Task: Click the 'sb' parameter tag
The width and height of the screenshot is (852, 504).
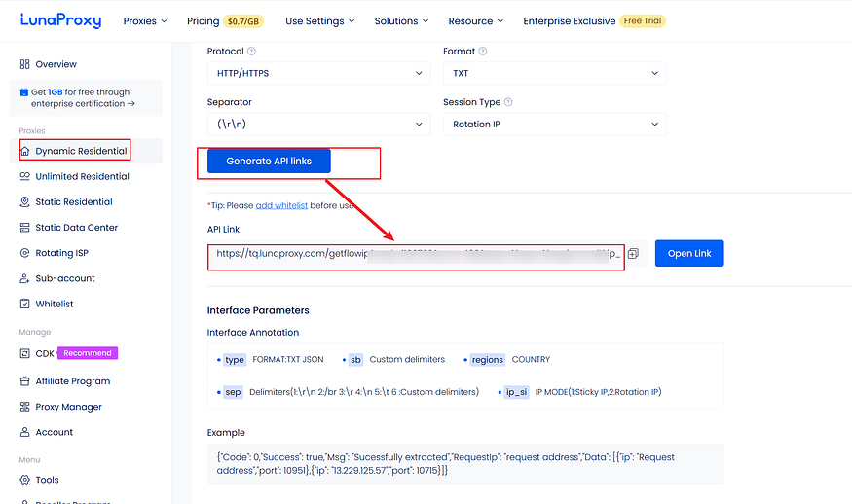Action: tap(355, 360)
